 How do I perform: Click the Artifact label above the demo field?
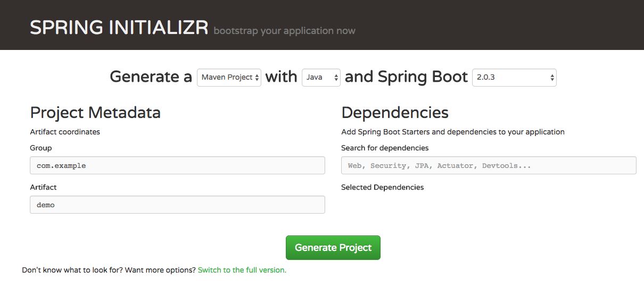43,187
